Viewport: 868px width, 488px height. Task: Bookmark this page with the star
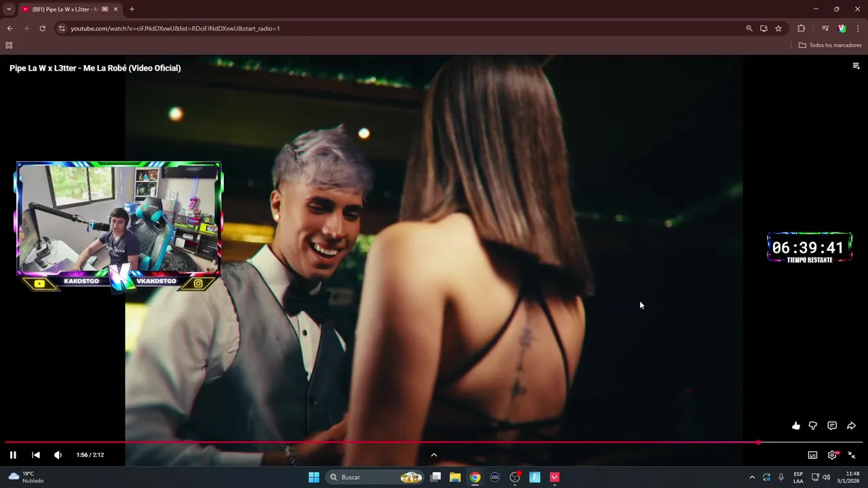click(x=778, y=28)
